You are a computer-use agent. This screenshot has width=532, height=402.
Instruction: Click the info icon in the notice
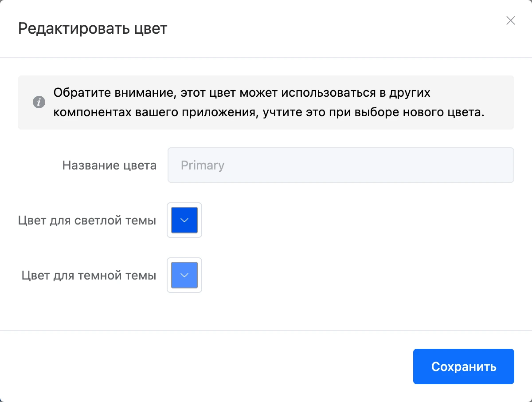pyautogui.click(x=39, y=102)
